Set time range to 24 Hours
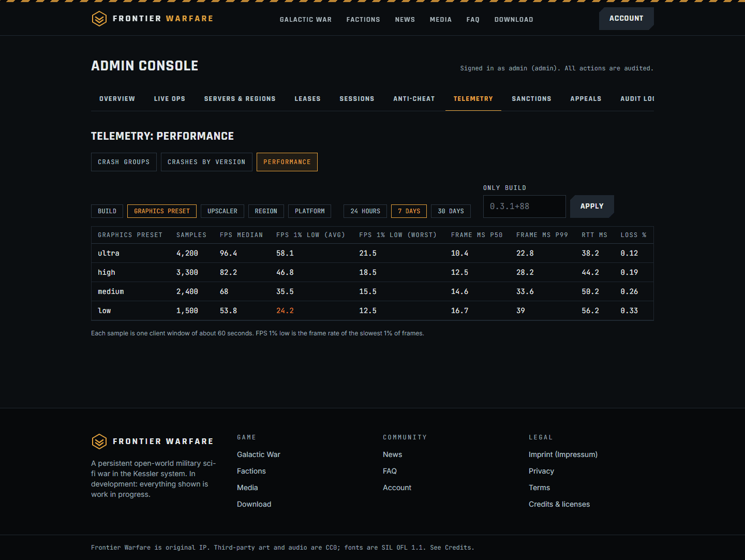Image resolution: width=745 pixels, height=560 pixels. click(x=365, y=211)
